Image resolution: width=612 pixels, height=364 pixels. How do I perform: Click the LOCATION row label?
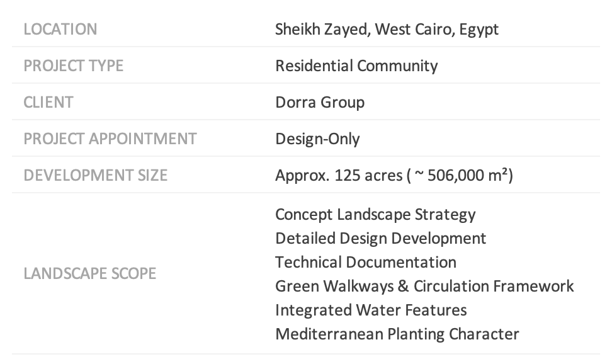tap(60, 30)
